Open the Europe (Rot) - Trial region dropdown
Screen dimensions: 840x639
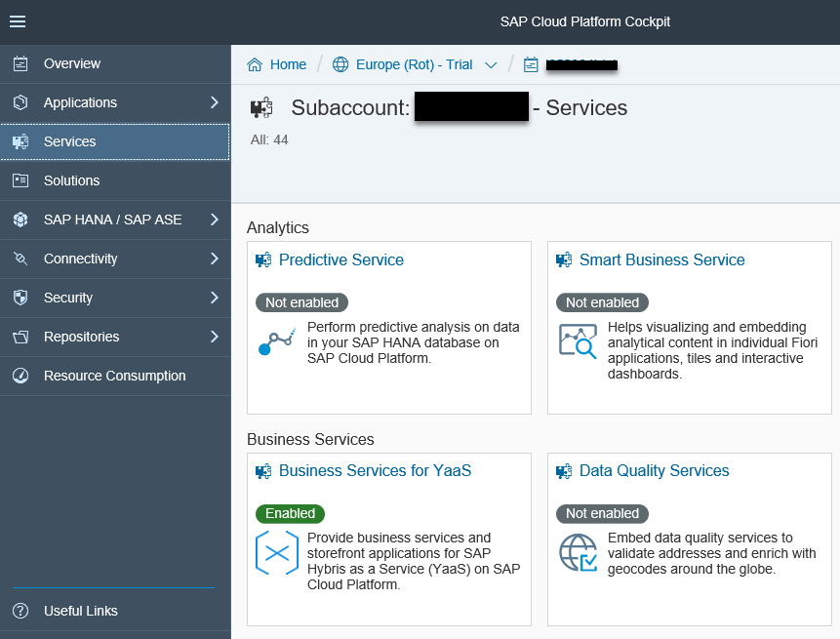point(492,64)
